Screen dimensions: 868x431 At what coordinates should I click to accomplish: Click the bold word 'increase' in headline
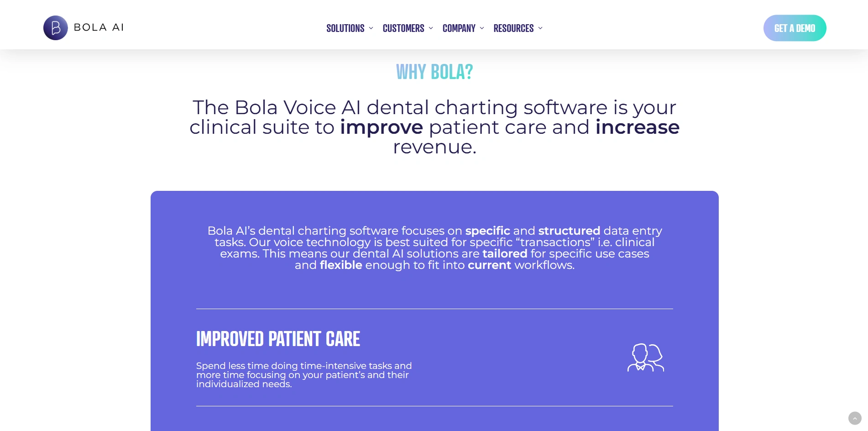pos(637,127)
